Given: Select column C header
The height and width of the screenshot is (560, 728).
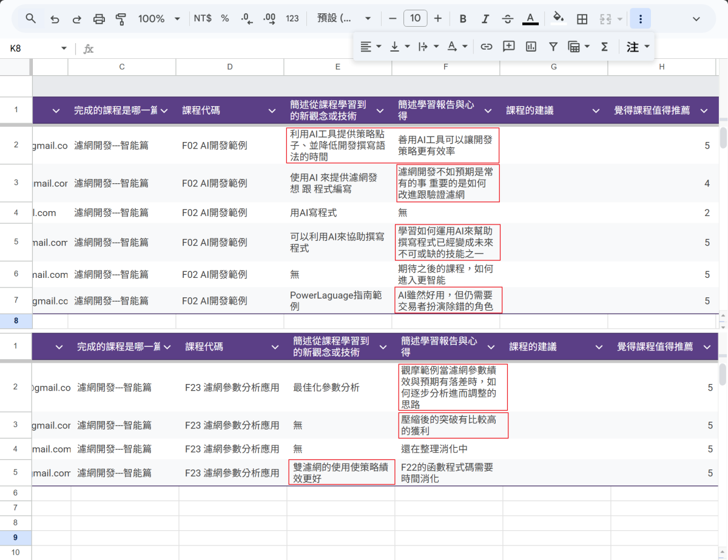Looking at the screenshot, I should pyautogui.click(x=122, y=67).
